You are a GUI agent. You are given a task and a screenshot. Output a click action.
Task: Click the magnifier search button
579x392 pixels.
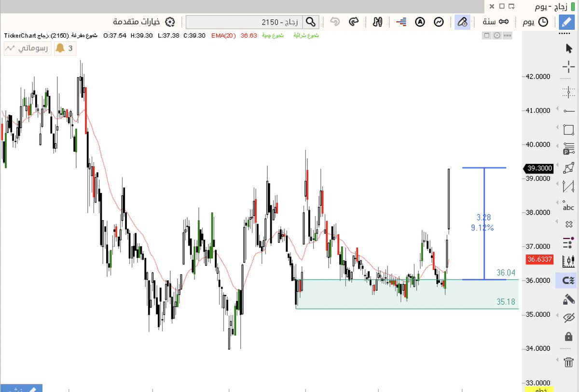click(311, 22)
